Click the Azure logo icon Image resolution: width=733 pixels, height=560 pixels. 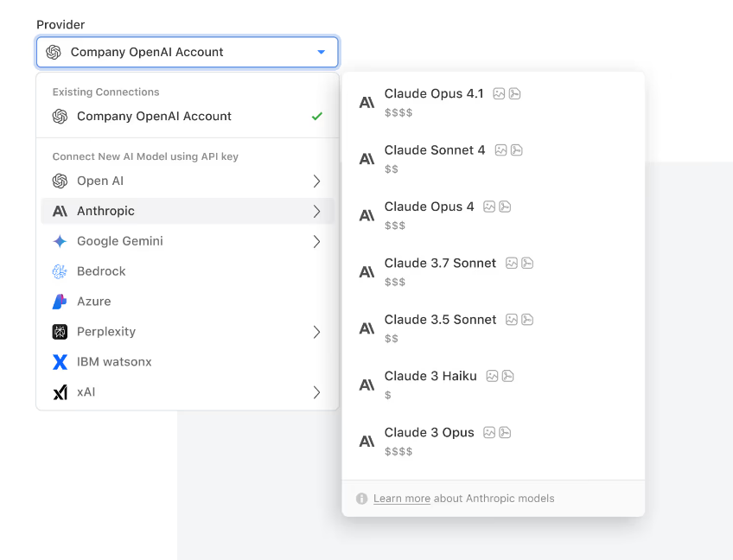pyautogui.click(x=60, y=302)
